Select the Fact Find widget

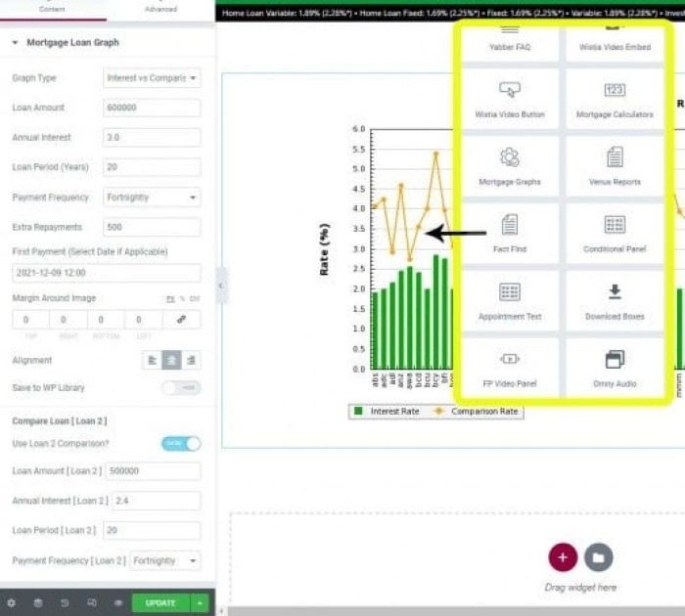[x=509, y=233]
